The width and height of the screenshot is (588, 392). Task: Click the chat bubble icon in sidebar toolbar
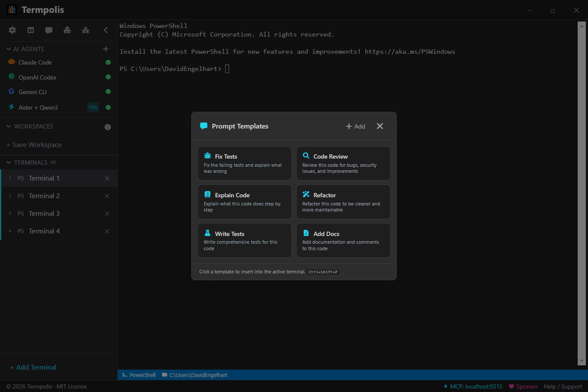tap(49, 30)
